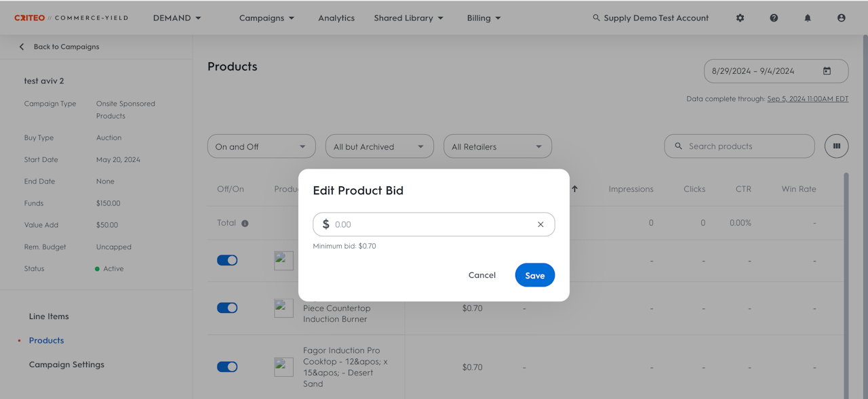
Task: Go to the Analytics tab
Action: (336, 18)
